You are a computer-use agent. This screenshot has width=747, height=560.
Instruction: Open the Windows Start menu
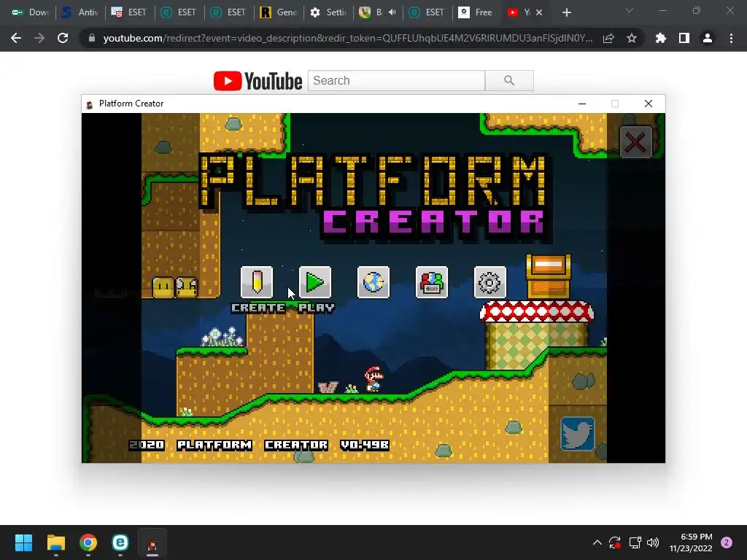[x=23, y=542]
